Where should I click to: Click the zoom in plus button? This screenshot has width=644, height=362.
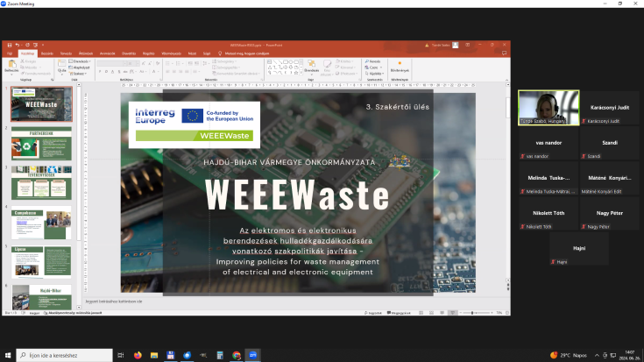[x=492, y=313]
